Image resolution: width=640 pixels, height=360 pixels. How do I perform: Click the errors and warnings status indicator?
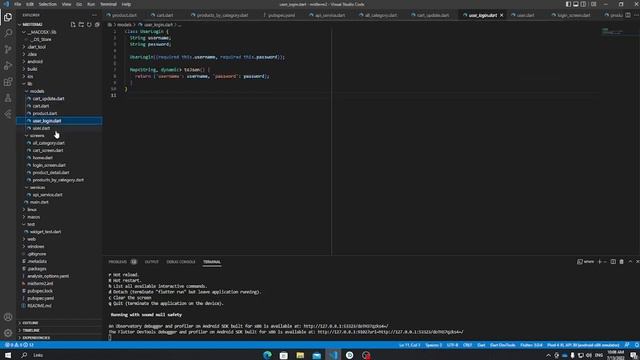click(19, 345)
